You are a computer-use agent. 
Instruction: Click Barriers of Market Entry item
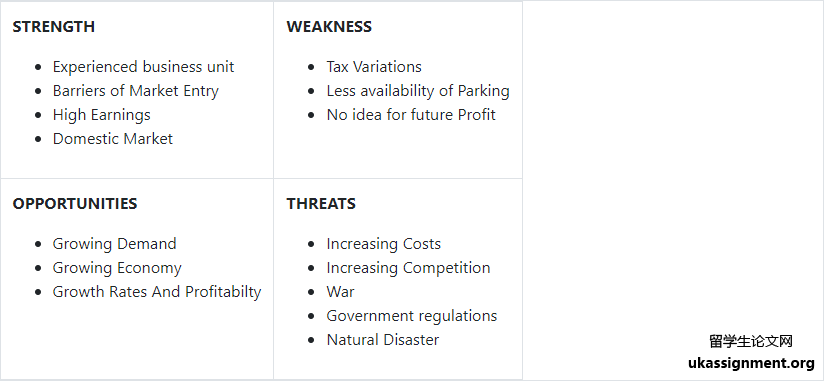pos(136,91)
